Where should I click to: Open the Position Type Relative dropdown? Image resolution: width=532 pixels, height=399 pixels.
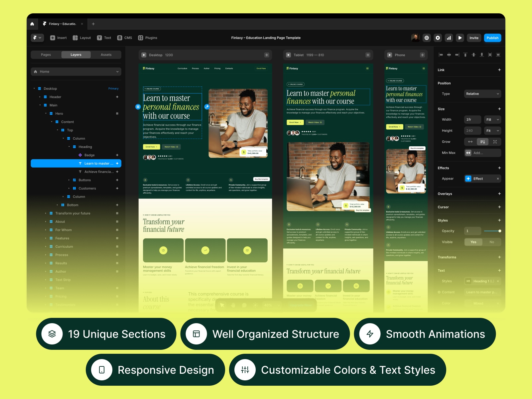point(482,93)
